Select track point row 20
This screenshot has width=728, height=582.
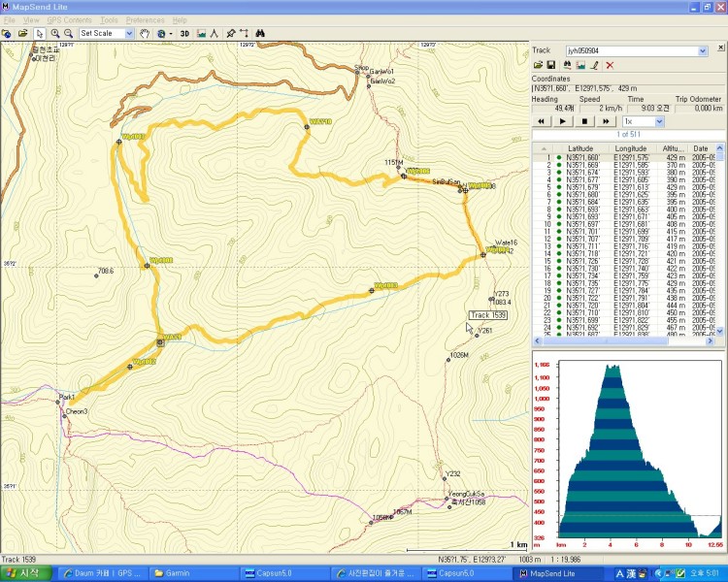(624, 298)
